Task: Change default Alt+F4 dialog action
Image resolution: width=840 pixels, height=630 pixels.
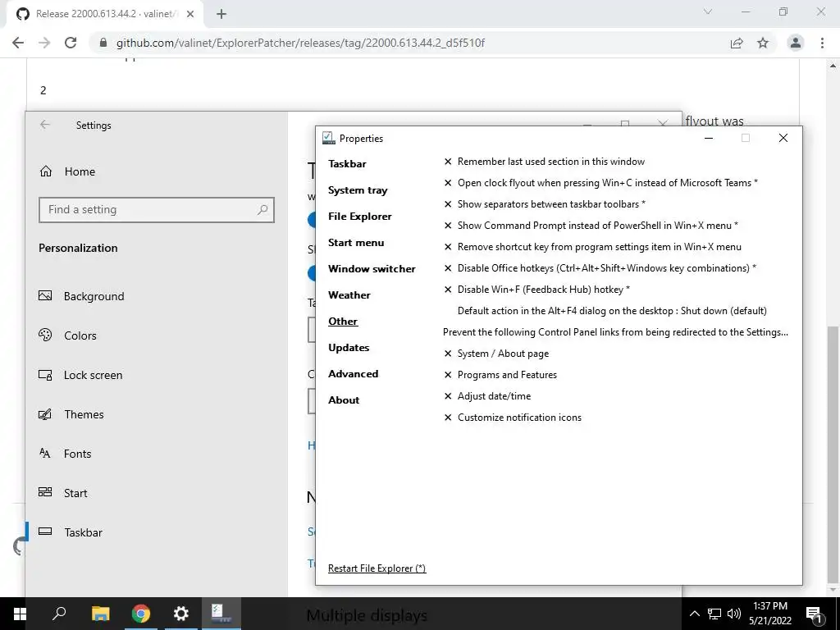Action: pyautogui.click(x=612, y=311)
